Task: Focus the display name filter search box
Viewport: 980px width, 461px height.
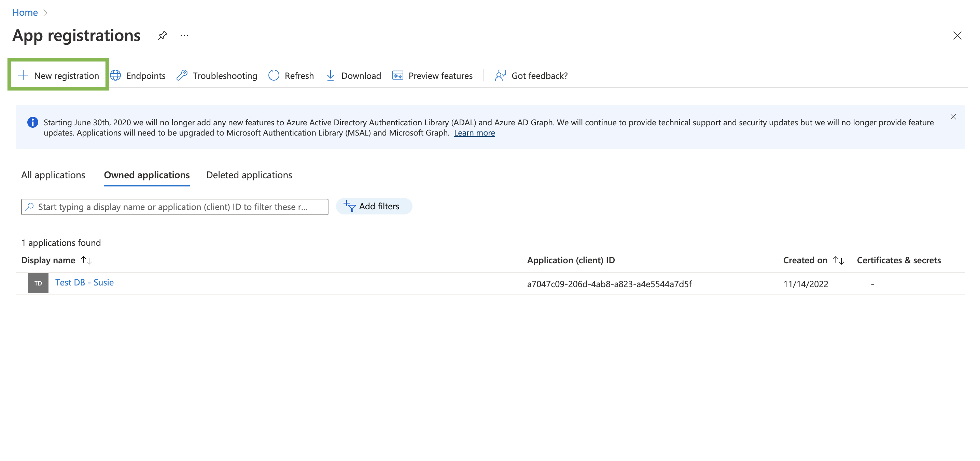Action: click(175, 207)
